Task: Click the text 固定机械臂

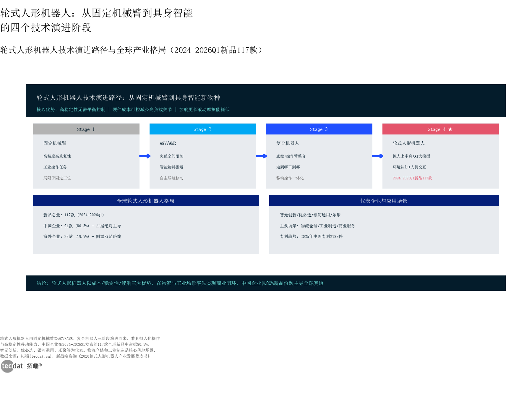Action: [55, 143]
